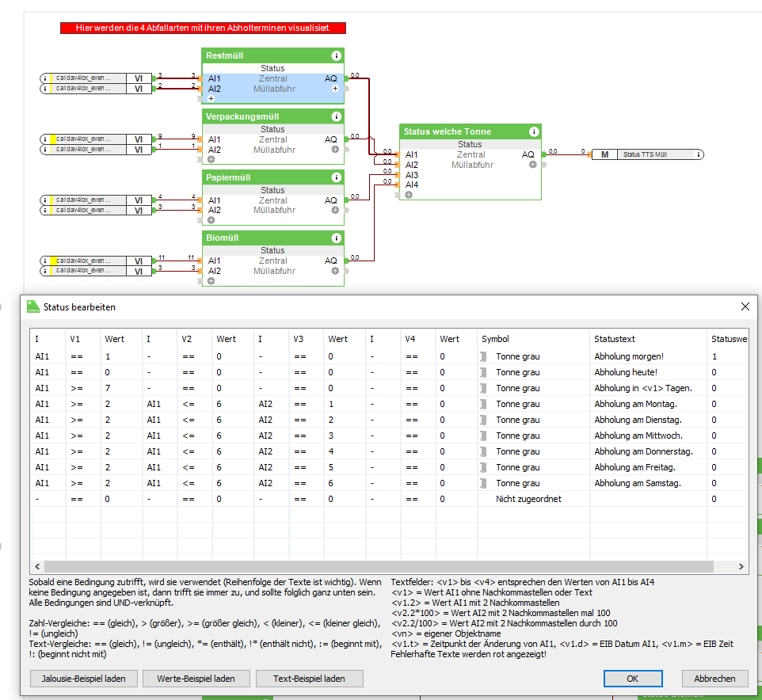Click Tonne grau symbol in Abholung am Samstag row
762x700 pixels.
click(x=483, y=483)
